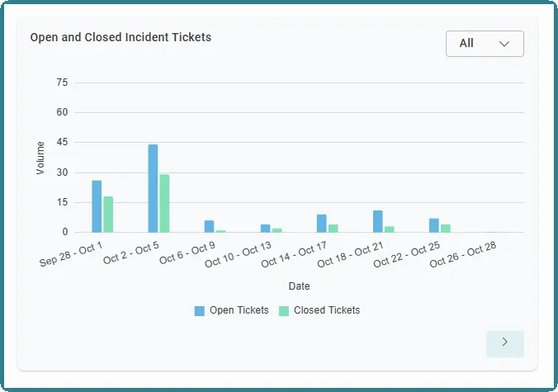Click the green Closed Tickets legend swatch

pyautogui.click(x=284, y=311)
